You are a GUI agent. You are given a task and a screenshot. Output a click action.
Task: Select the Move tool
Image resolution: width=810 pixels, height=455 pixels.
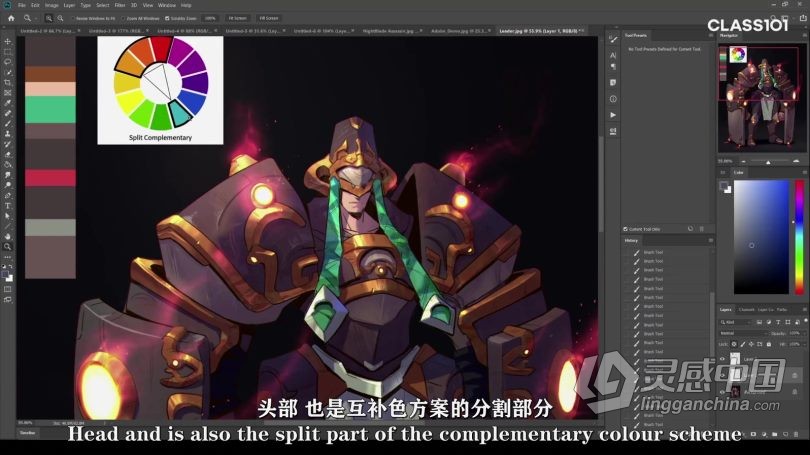7,41
